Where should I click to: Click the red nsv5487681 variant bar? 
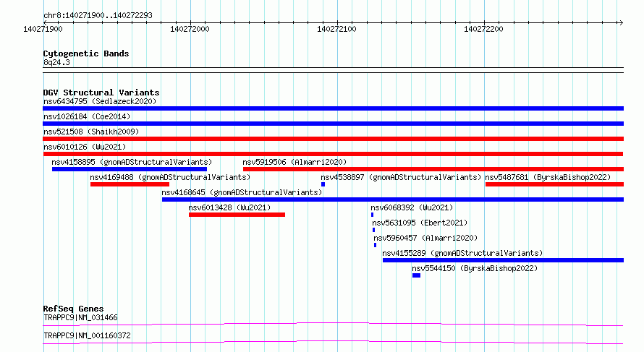554,184
